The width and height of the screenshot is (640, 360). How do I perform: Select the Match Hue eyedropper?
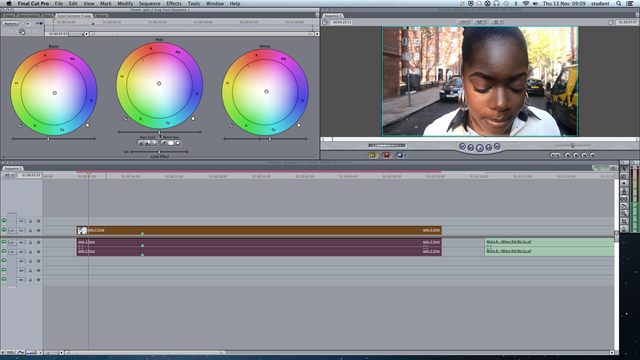(164, 143)
